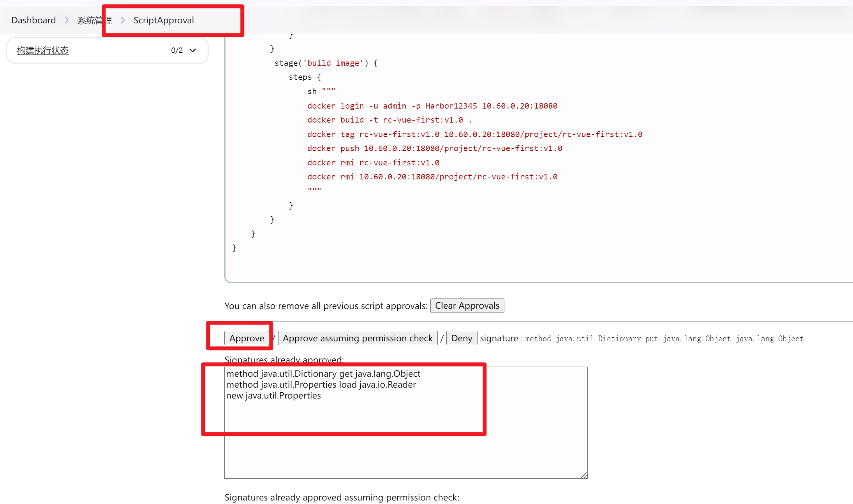Screen dimensions: 853x504
Task: Click the pending Dictionary put signature text
Action: tap(664, 339)
